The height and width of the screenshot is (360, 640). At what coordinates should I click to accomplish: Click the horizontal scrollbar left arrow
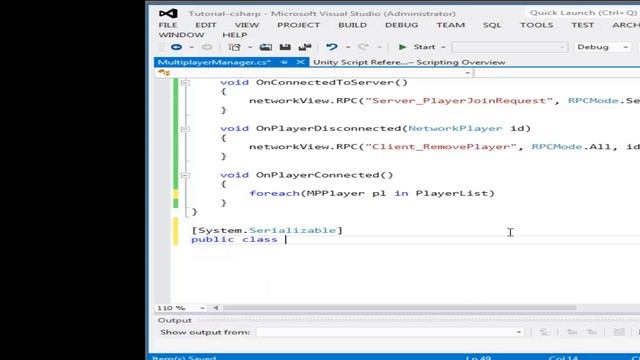216,308
